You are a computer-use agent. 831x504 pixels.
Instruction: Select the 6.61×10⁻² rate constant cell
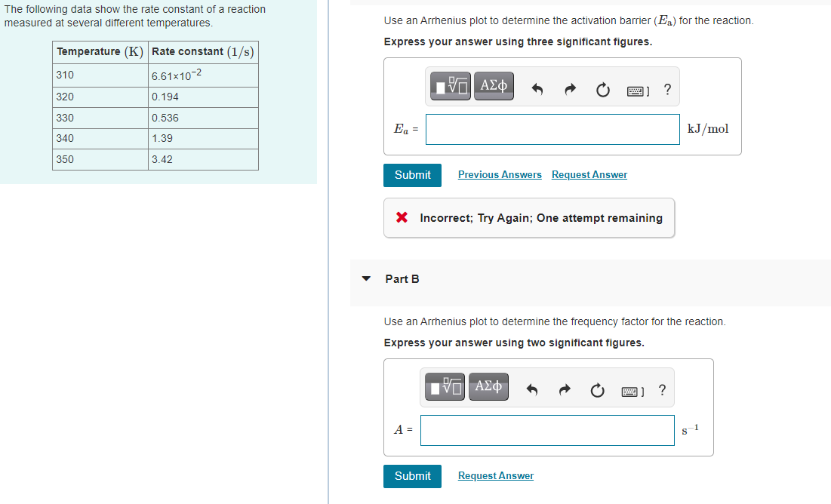pos(204,75)
